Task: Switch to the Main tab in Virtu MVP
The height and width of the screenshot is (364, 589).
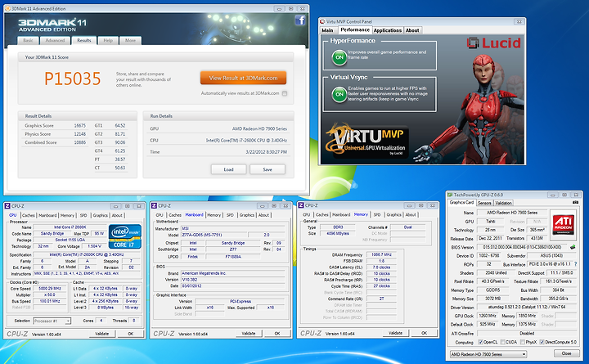Action: (327, 30)
